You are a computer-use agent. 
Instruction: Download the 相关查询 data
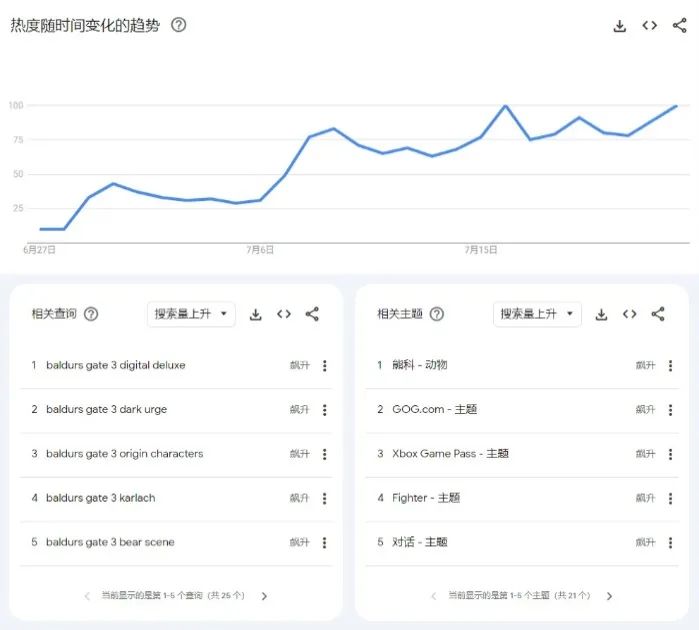point(255,314)
